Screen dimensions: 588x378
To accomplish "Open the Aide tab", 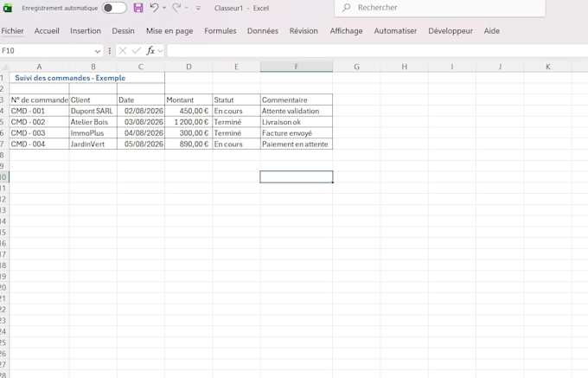I will 492,31.
